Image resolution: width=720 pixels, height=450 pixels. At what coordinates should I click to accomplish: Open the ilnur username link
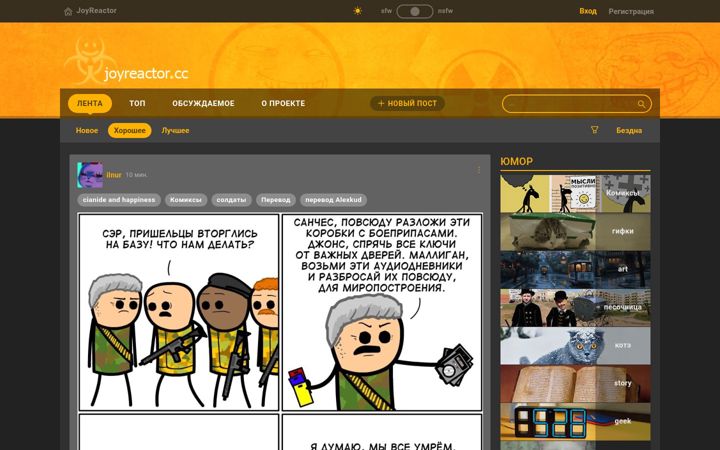pos(114,175)
